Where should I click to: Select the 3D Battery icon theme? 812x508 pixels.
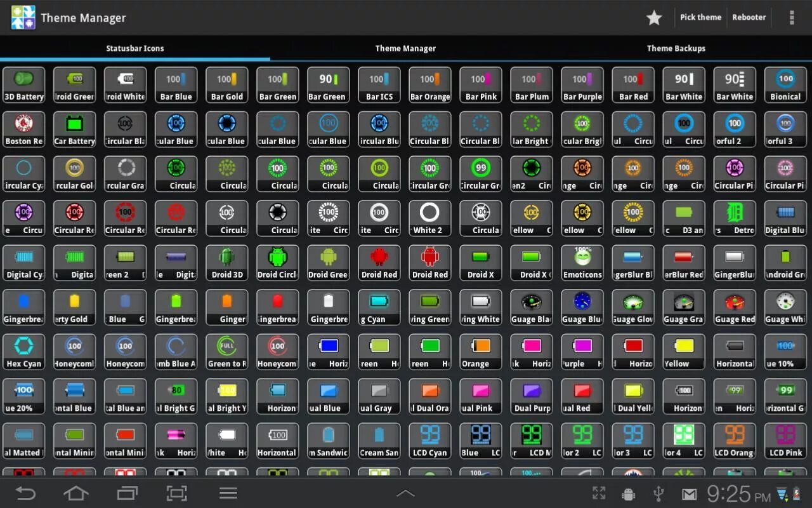pos(24,85)
